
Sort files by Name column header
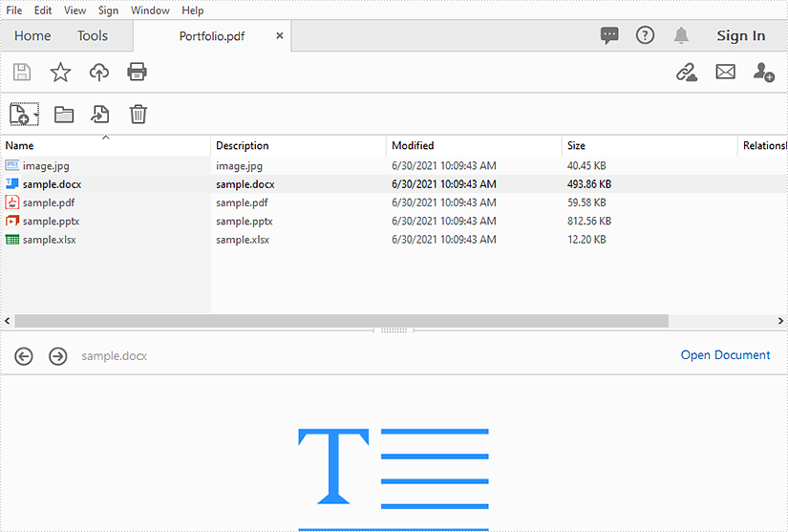[105, 146]
